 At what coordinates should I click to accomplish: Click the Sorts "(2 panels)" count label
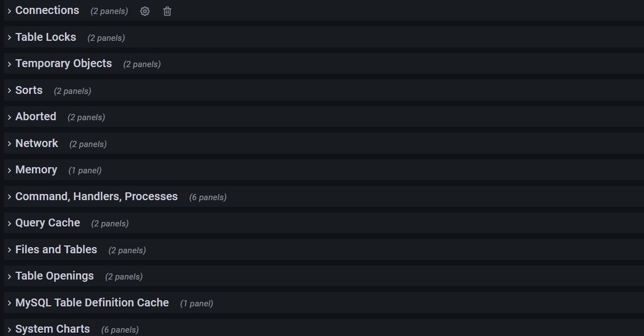(72, 91)
